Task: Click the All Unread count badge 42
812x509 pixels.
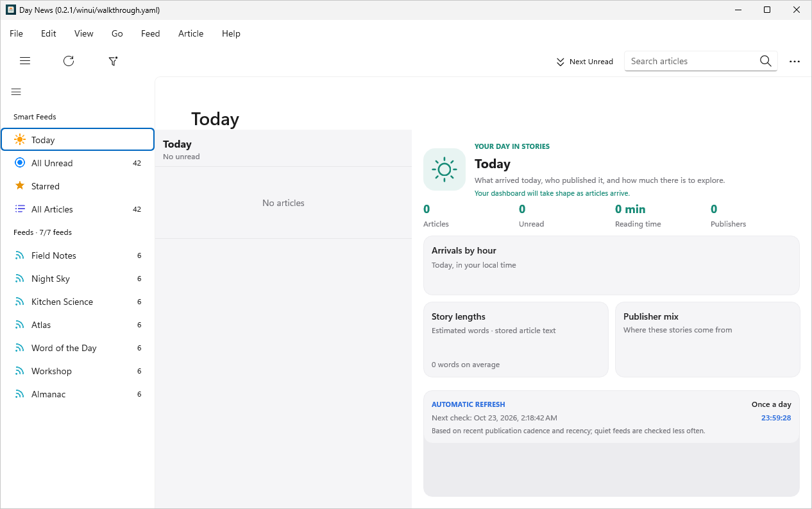Action: 137,163
